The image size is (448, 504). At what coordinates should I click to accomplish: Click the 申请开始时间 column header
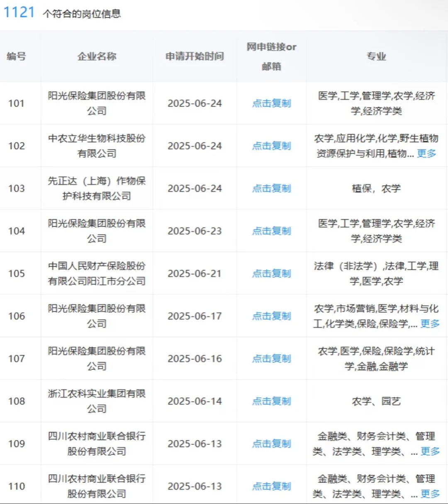point(195,56)
